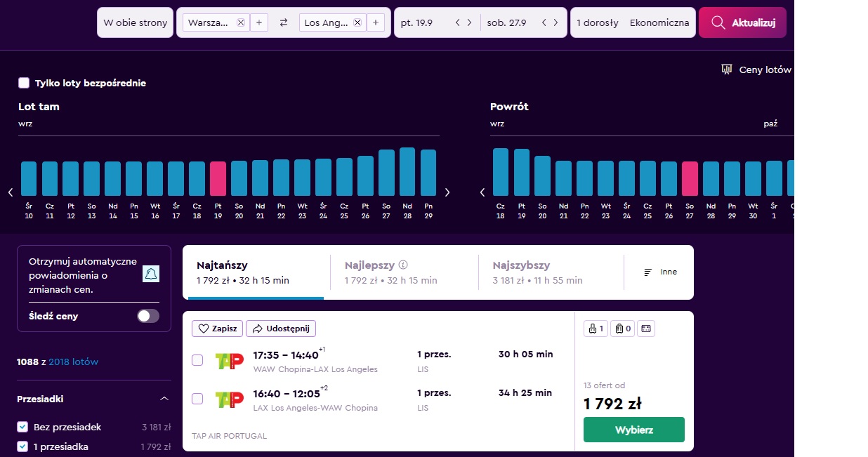
Task: Uncheck Bez przesiadek filter
Action: (x=22, y=427)
